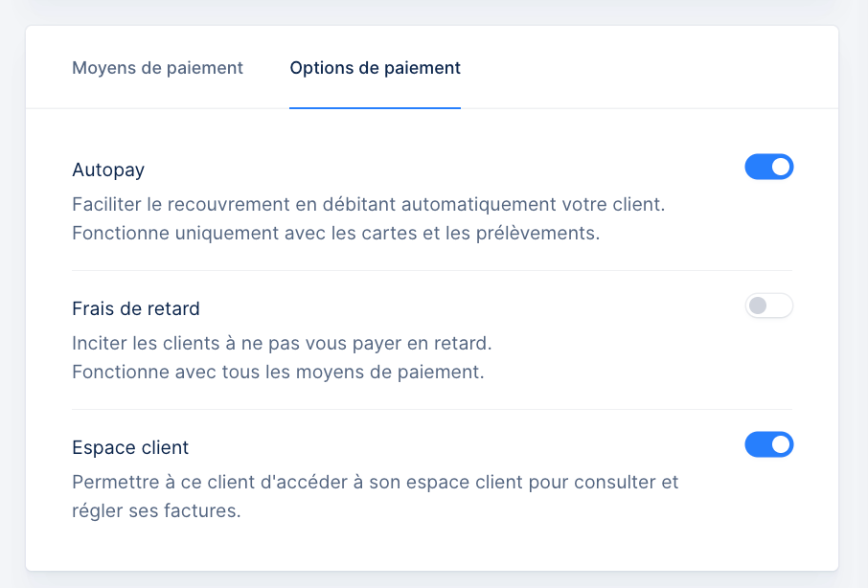The image size is (868, 588).
Task: Enable the Frais de retard toggle
Action: coord(768,305)
